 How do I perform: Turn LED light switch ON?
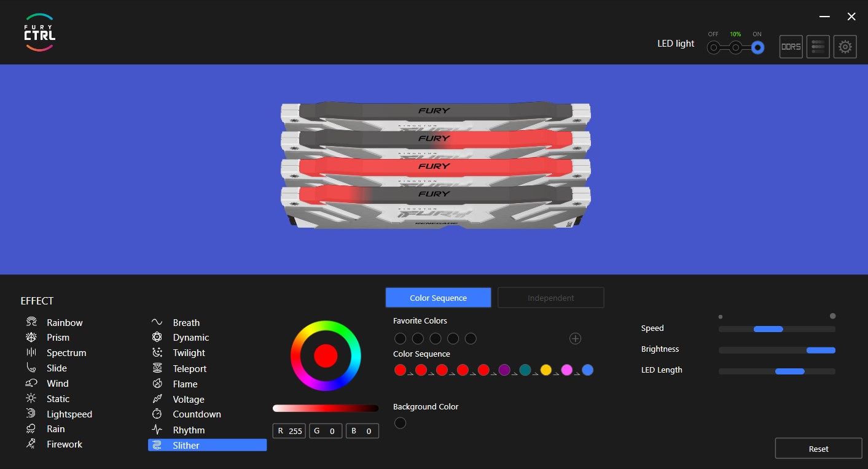757,46
